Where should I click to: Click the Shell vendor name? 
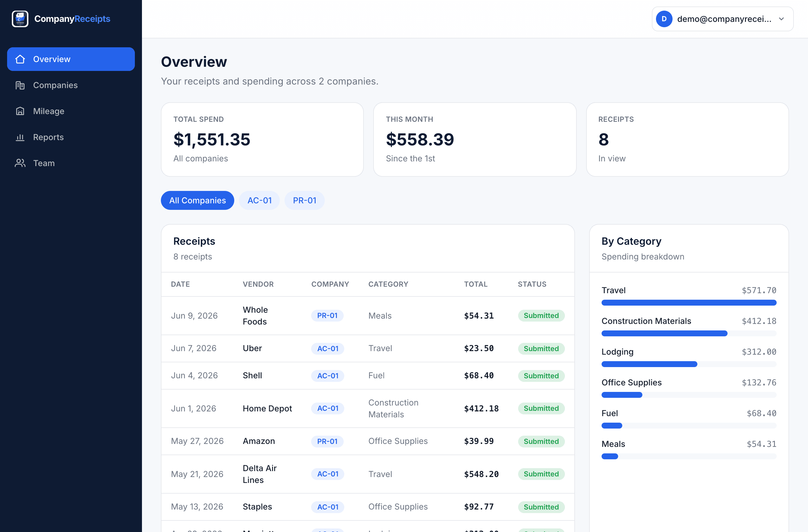click(252, 376)
